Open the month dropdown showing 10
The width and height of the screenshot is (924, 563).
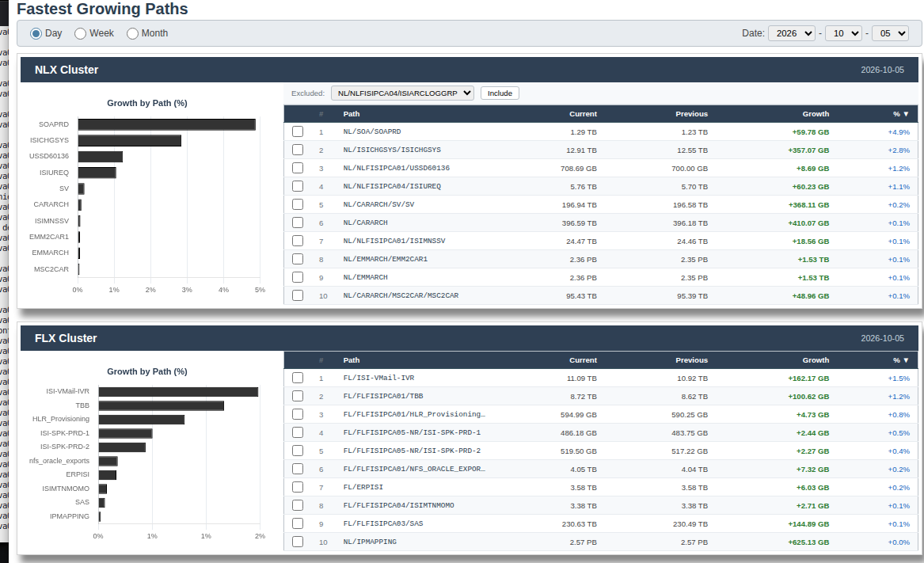[x=843, y=33]
